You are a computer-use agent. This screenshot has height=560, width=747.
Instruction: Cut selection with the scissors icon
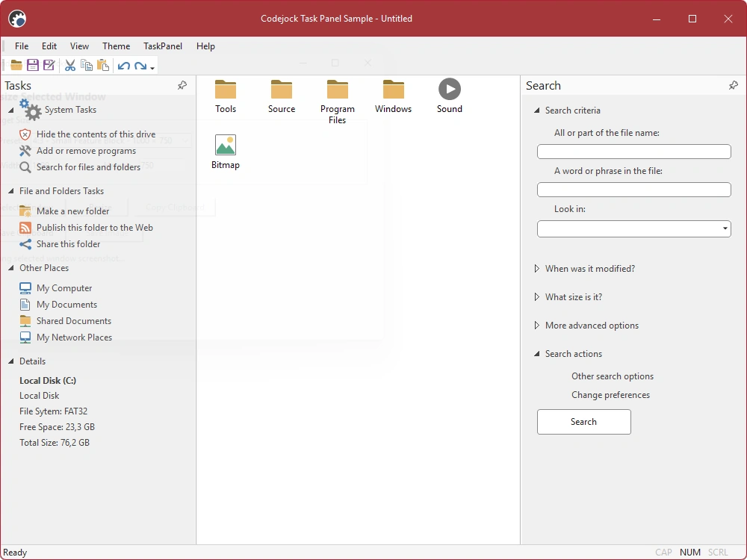pos(70,65)
